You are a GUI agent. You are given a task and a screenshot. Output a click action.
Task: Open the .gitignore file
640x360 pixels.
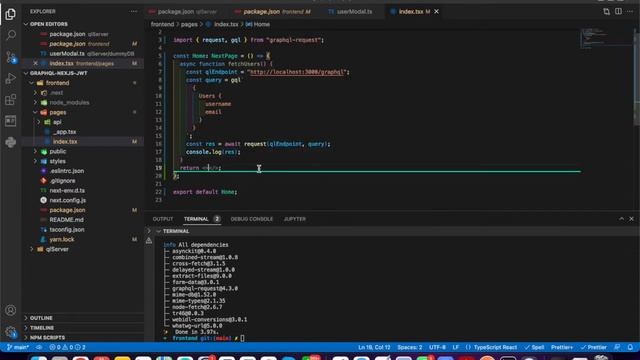[62, 181]
